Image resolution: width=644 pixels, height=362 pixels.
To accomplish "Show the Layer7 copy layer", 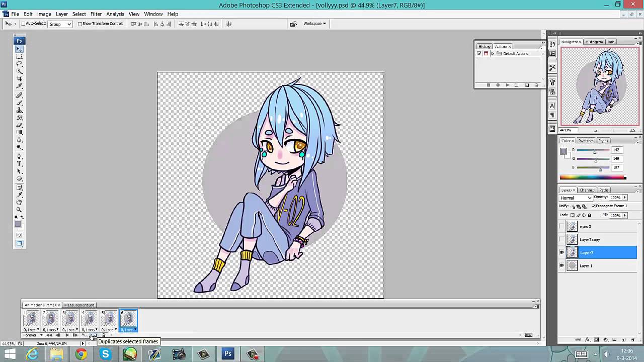I will pyautogui.click(x=562, y=240).
